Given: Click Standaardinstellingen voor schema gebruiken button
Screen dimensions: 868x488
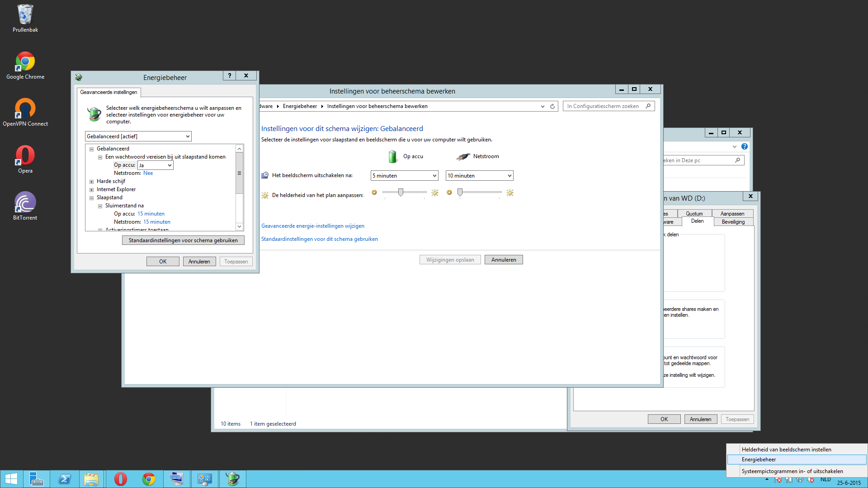Looking at the screenshot, I should point(183,240).
